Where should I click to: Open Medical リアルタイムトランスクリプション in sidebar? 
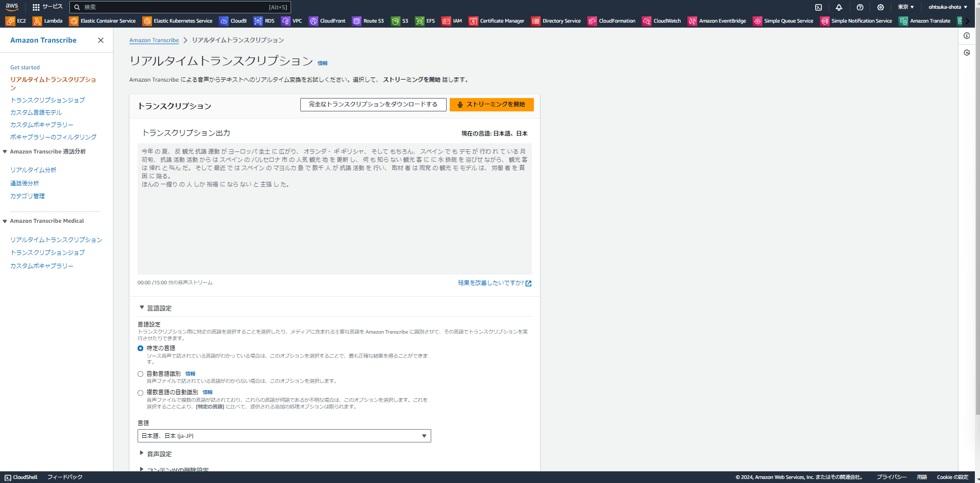(x=56, y=240)
